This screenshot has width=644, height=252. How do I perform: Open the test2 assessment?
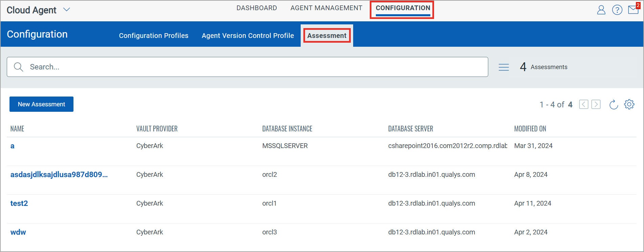[19, 204]
